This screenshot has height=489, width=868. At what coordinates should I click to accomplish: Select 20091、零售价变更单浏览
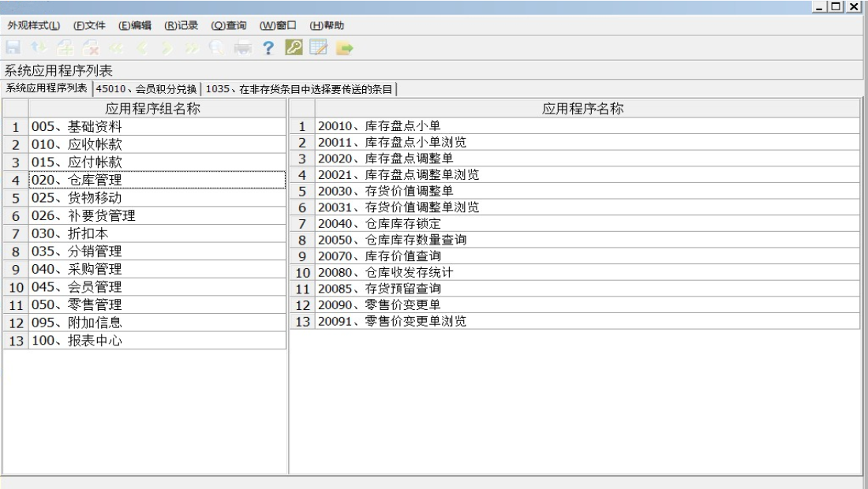pyautogui.click(x=587, y=321)
